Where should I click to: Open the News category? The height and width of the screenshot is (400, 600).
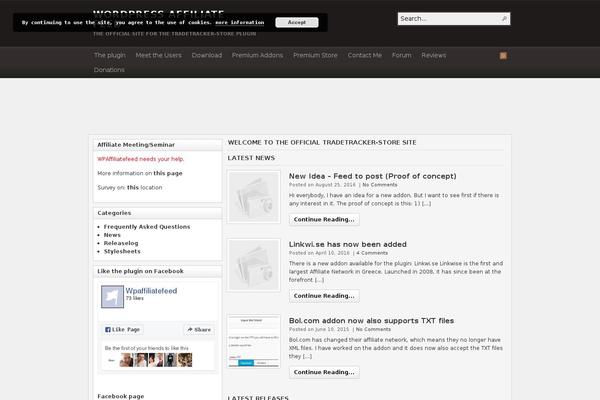(x=112, y=235)
